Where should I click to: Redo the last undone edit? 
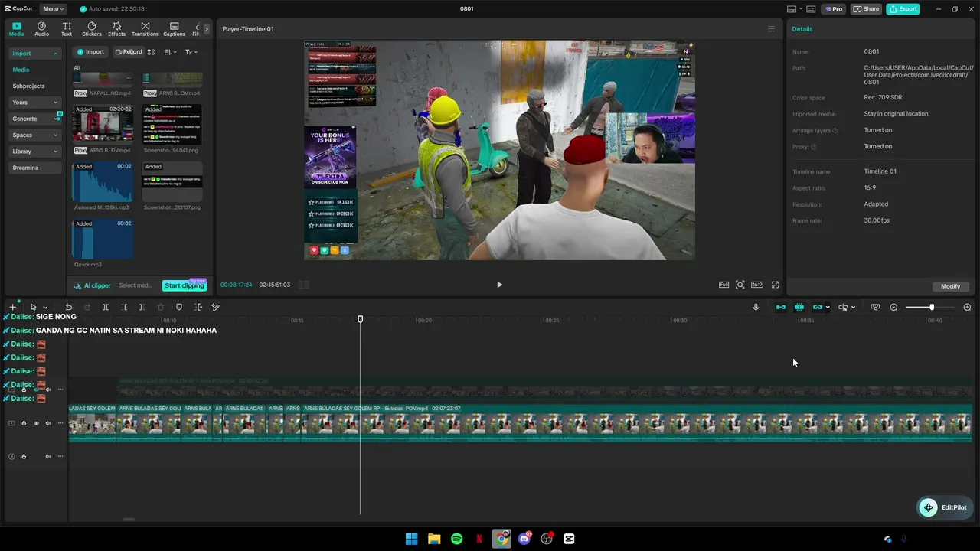click(x=87, y=307)
